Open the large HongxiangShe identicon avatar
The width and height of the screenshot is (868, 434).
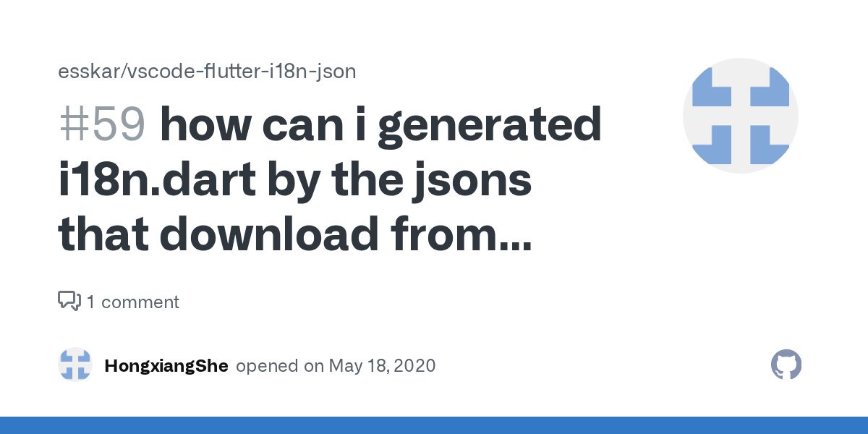(x=740, y=116)
